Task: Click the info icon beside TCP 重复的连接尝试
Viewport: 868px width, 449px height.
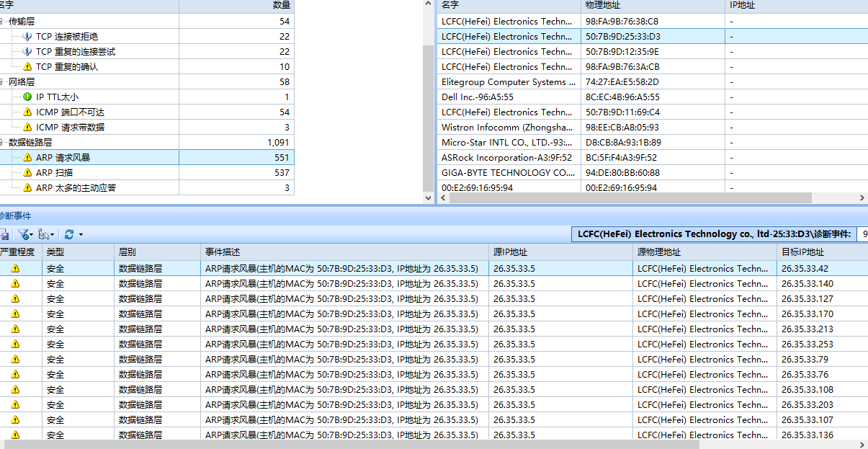Action: click(x=27, y=51)
